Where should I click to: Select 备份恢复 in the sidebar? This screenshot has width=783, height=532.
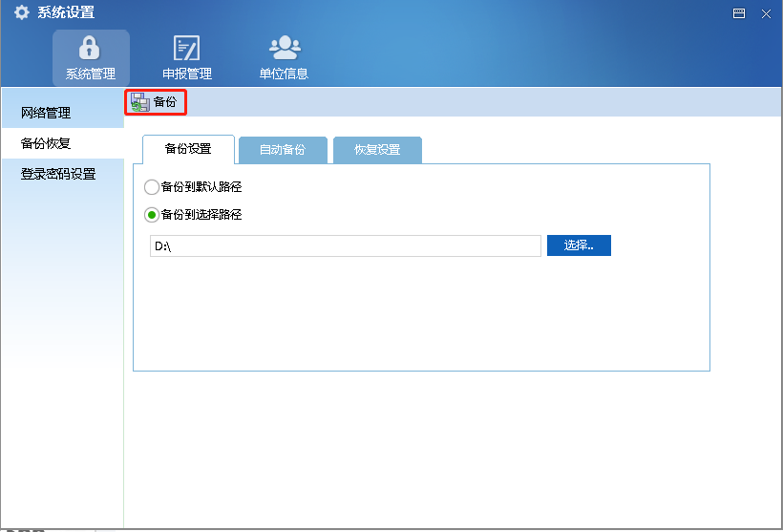pyautogui.click(x=63, y=143)
